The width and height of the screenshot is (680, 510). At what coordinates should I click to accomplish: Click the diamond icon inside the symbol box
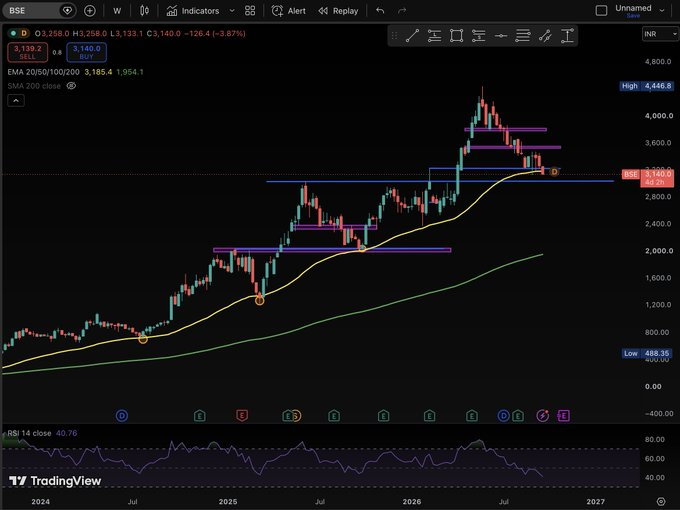point(67,10)
